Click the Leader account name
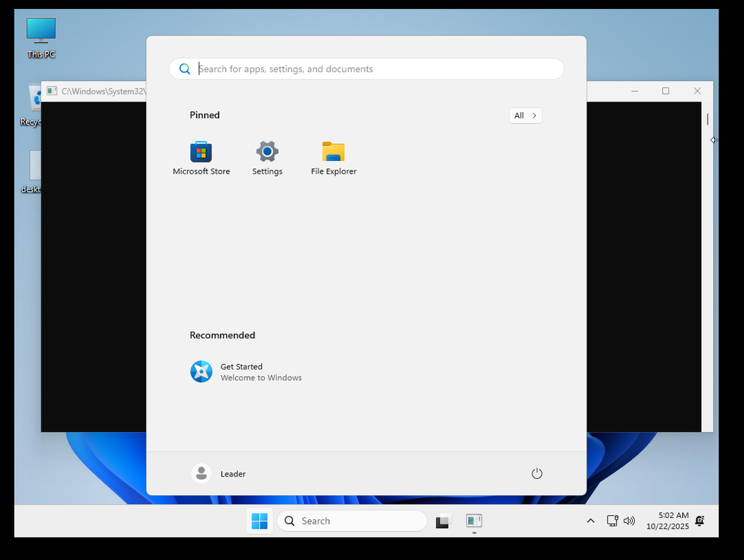The image size is (744, 560). pos(233,474)
